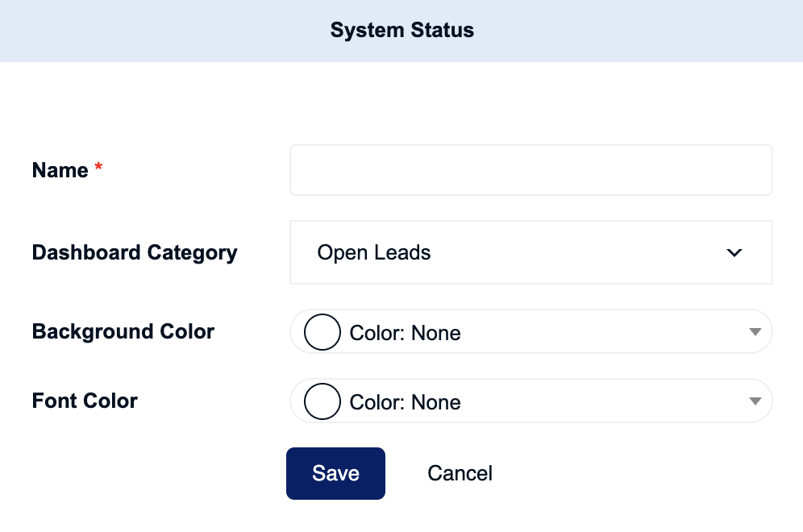
Task: Click the chevron arrow beside Open Leads
Action: point(734,252)
